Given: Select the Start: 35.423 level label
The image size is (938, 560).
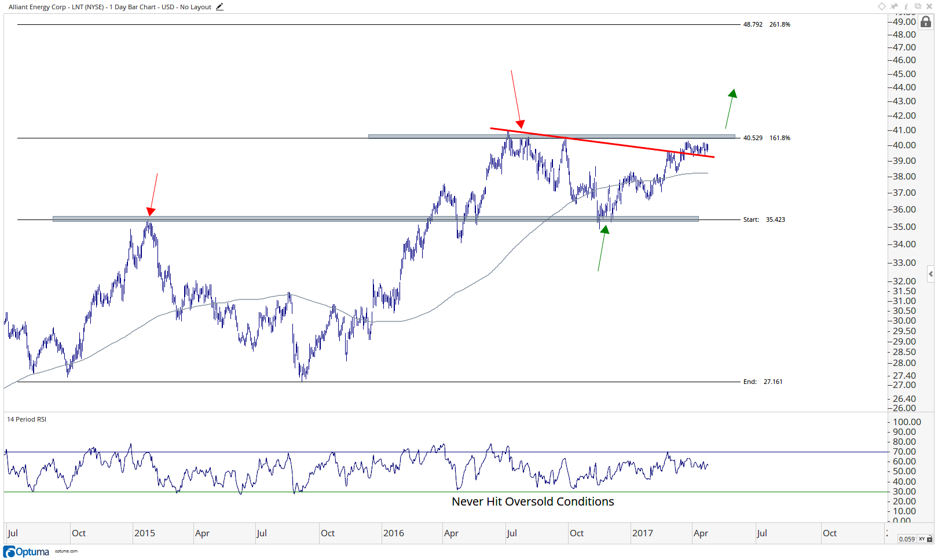Looking at the screenshot, I should [x=764, y=219].
